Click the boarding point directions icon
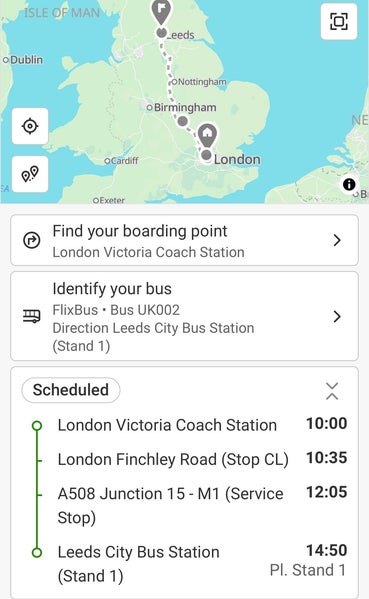 pos(32,240)
